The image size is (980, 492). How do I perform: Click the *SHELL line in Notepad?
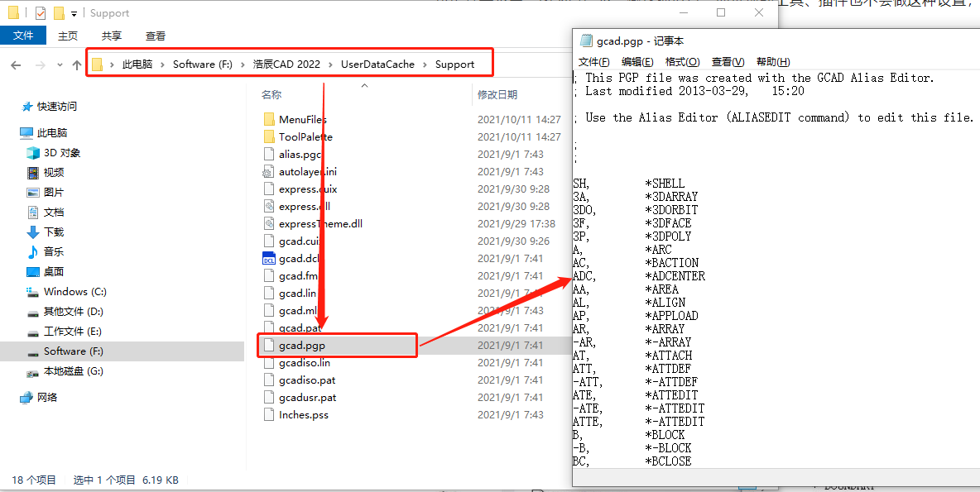pos(665,184)
